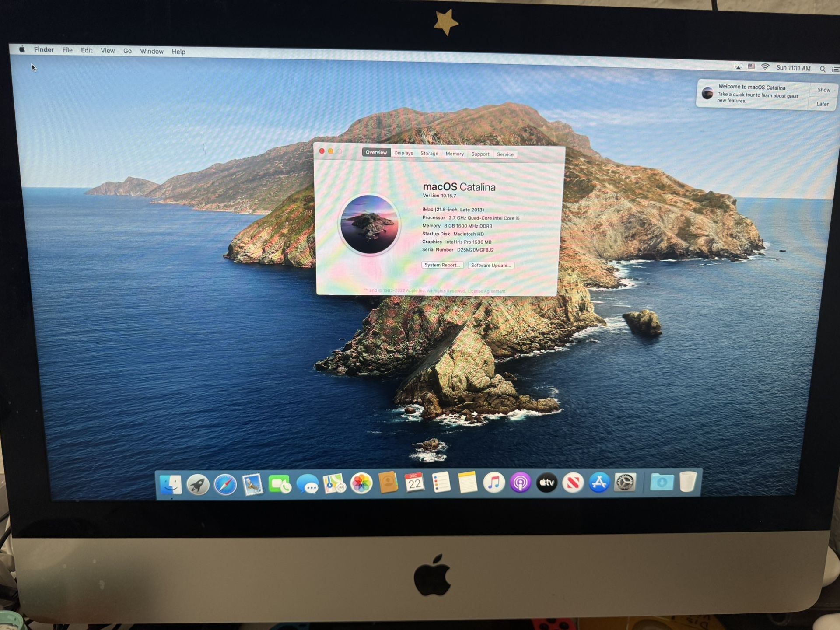Image resolution: width=840 pixels, height=630 pixels.
Task: Click the Software Update button
Action: point(491,265)
